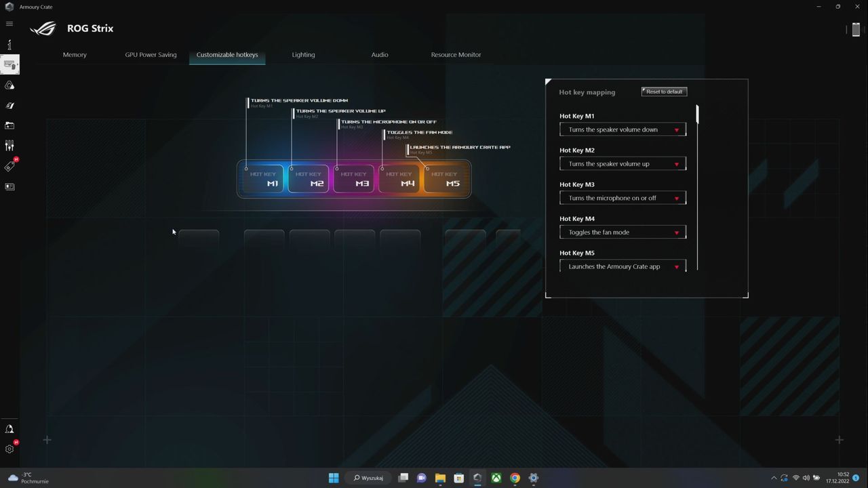Open the weather widget on the taskbar
The width and height of the screenshot is (868, 488).
(28, 478)
